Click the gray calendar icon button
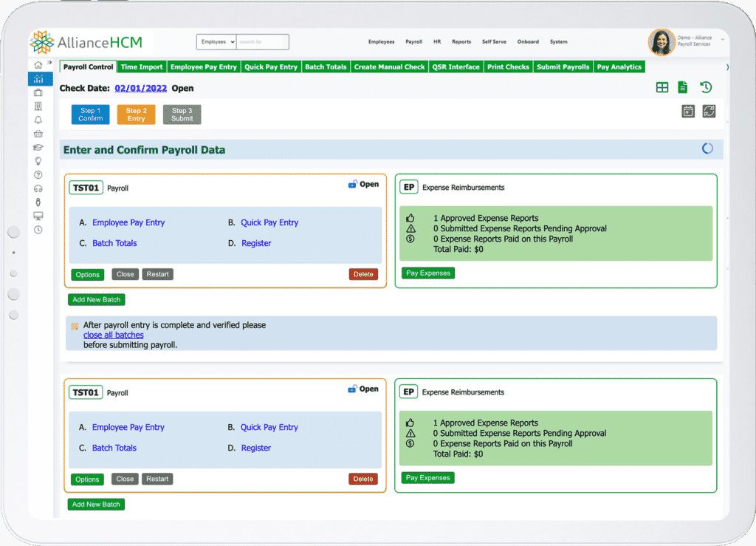The height and width of the screenshot is (546, 756). point(688,112)
